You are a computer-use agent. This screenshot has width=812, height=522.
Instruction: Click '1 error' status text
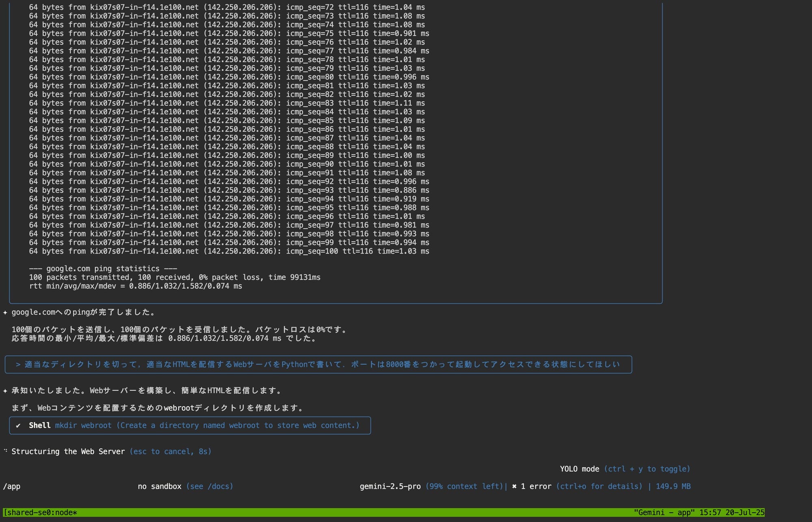pos(536,486)
